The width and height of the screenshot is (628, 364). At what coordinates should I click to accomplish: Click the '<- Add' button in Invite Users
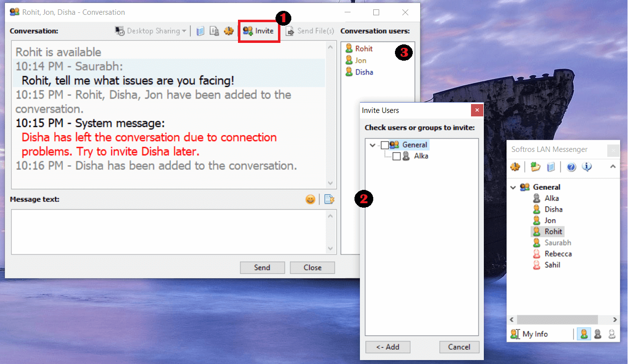click(x=388, y=347)
